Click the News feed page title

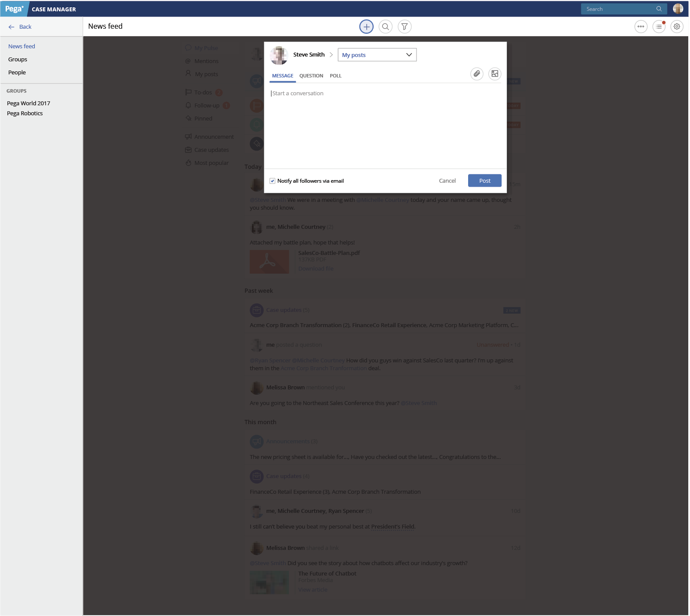pyautogui.click(x=105, y=27)
